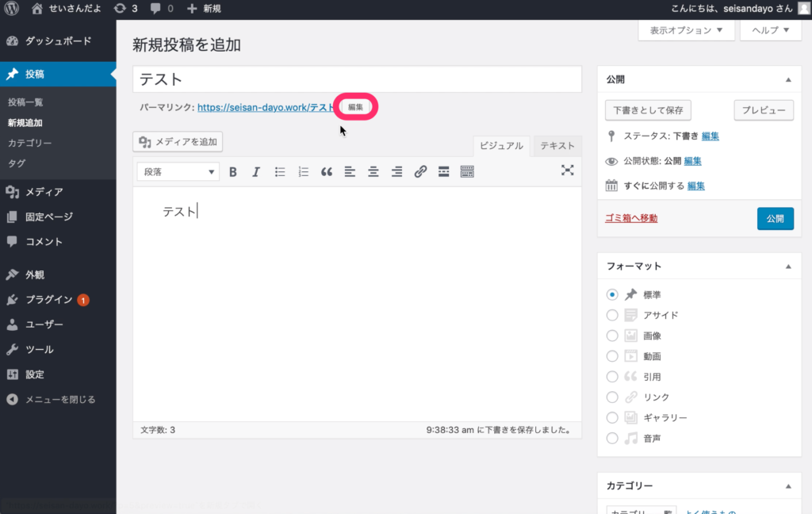Center-align text with the toolbar icon
The height and width of the screenshot is (514, 812).
point(373,171)
